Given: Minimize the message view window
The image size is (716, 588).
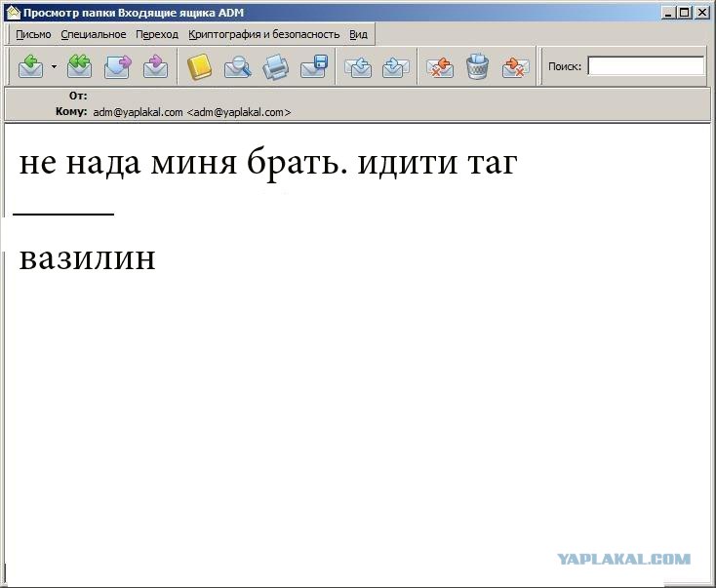Looking at the screenshot, I should point(668,13).
